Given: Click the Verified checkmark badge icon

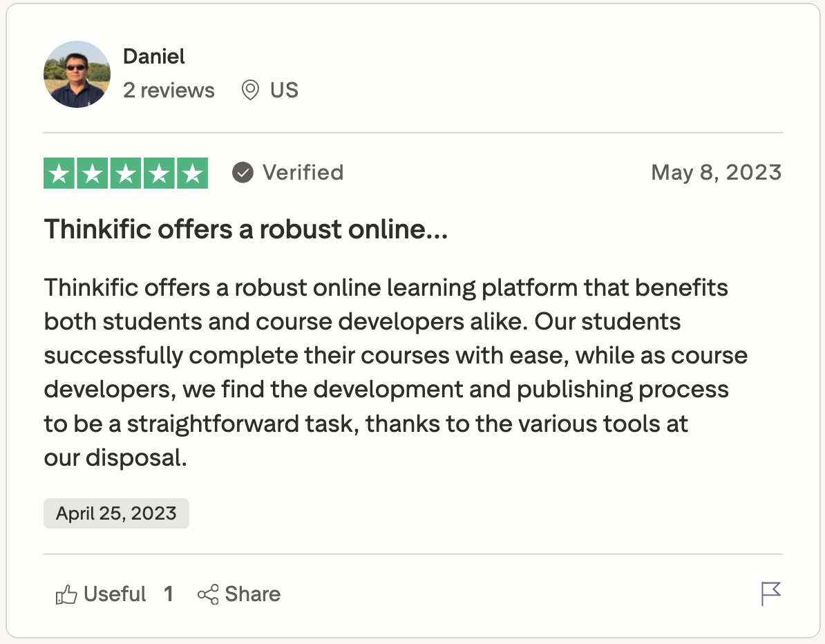Looking at the screenshot, I should pos(242,173).
